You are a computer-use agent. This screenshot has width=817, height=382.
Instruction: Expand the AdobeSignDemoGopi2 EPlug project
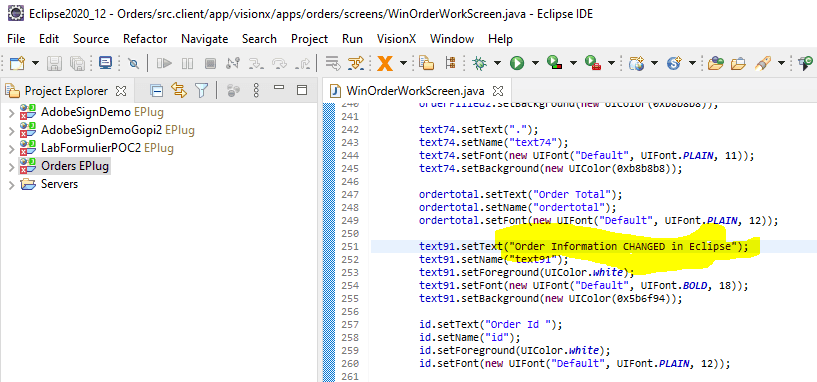(11, 130)
